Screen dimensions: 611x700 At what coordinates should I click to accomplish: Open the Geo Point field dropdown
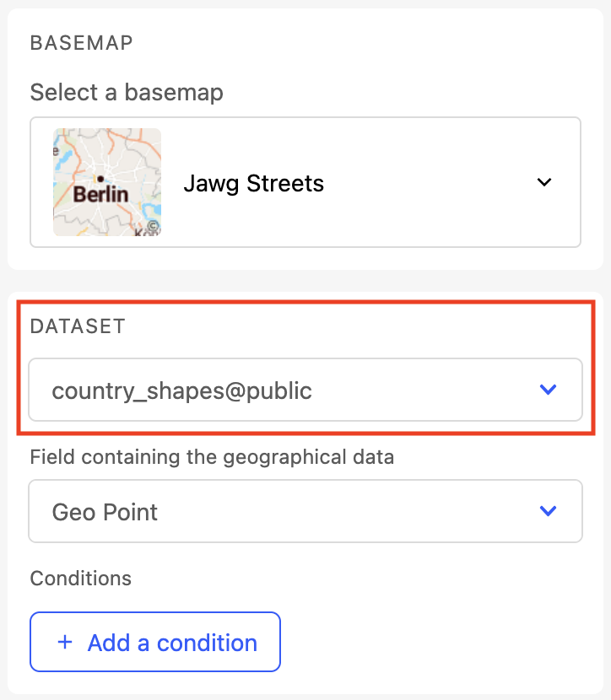click(x=305, y=511)
